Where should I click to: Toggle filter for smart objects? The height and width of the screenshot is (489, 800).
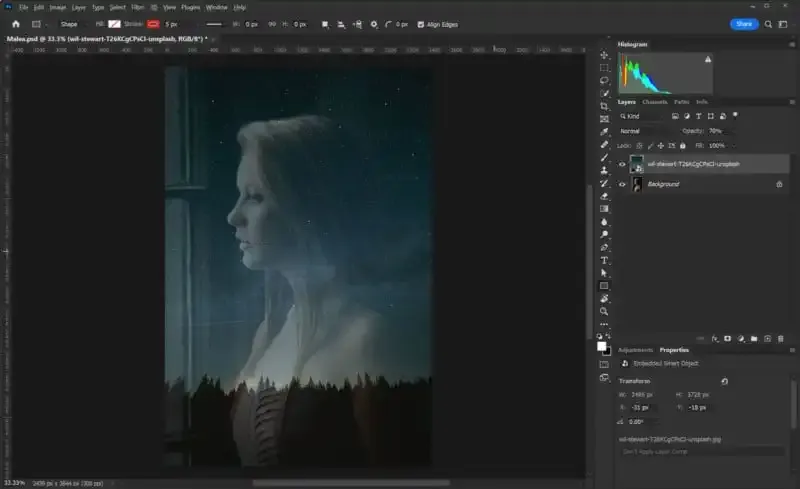point(722,116)
